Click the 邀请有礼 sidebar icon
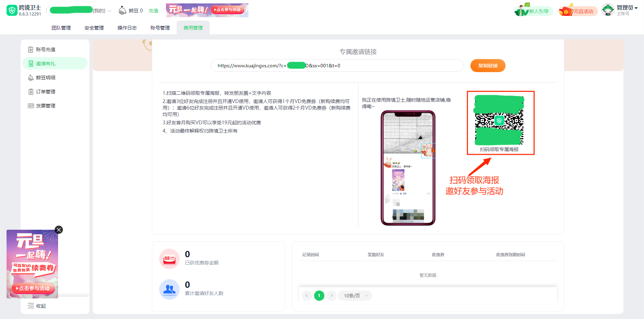The image size is (644, 319). click(x=31, y=64)
